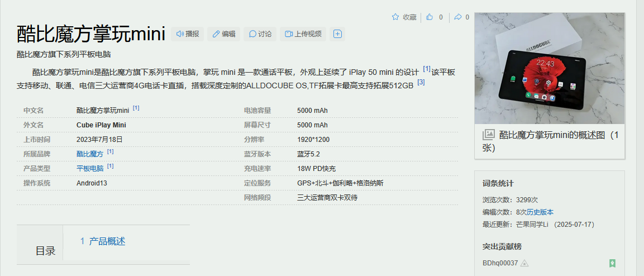Screen dimensions: 644x276
Task: Click the 上市时间 field label
Action: (36, 140)
